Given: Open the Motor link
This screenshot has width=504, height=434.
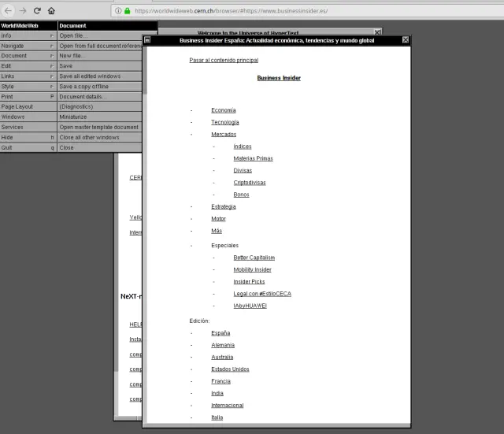Looking at the screenshot, I should tap(219, 219).
